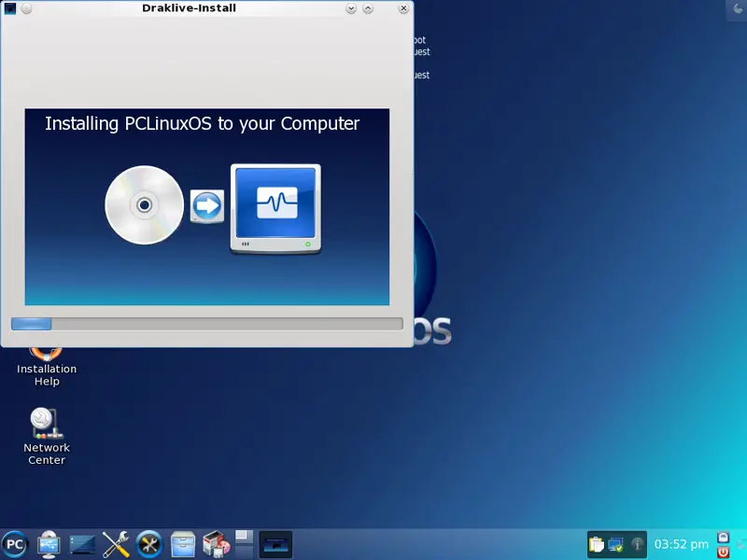Switch to the upper virtual desktop in pager

245,537
